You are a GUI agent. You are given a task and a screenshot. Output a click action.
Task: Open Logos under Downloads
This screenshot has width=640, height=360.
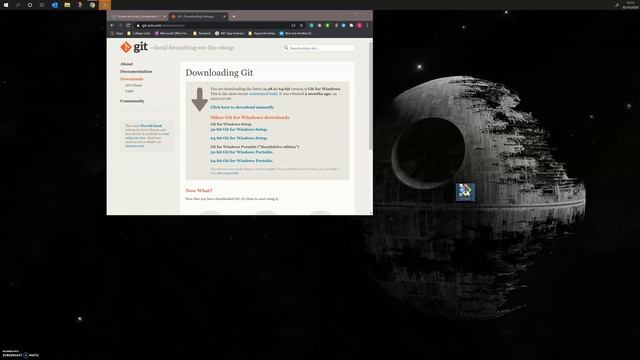129,91
